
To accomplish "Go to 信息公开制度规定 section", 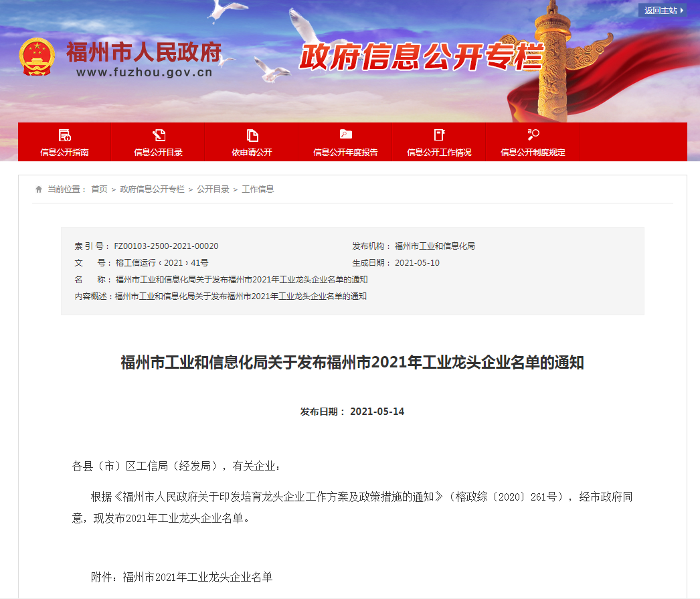I will 533,152.
